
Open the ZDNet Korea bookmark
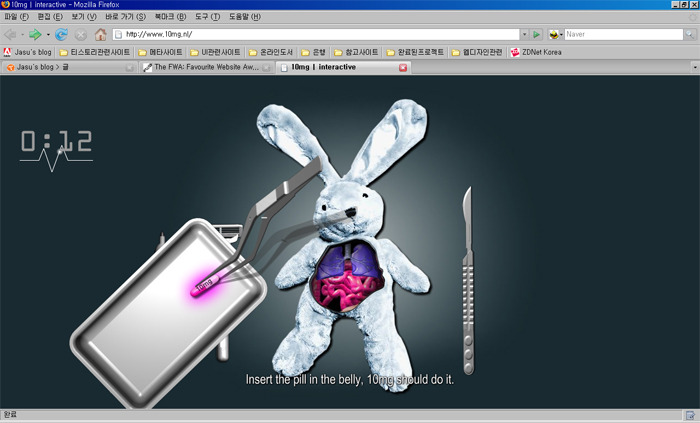pos(536,52)
